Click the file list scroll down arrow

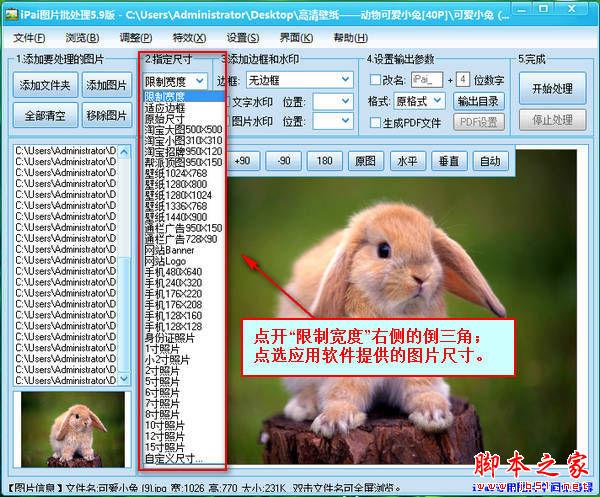point(124,378)
